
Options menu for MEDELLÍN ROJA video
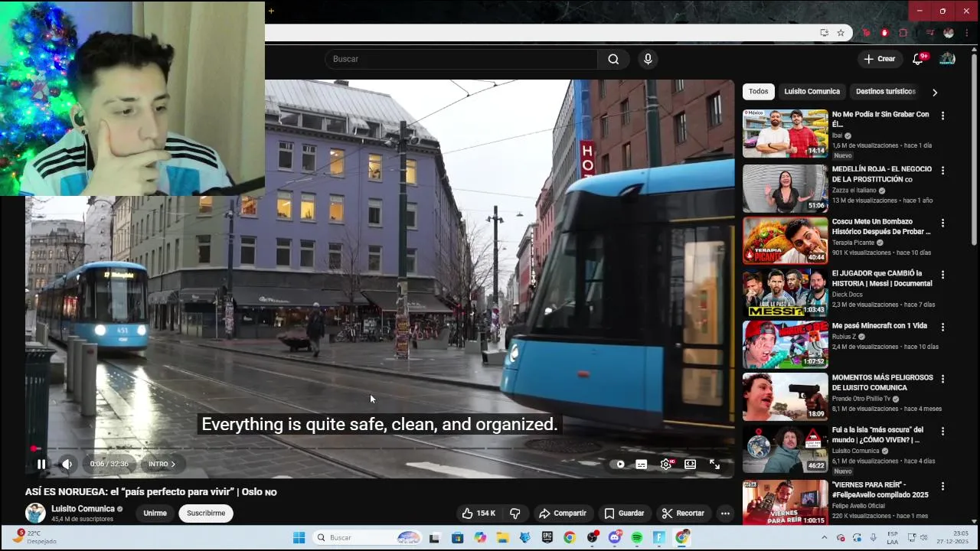[x=942, y=171]
